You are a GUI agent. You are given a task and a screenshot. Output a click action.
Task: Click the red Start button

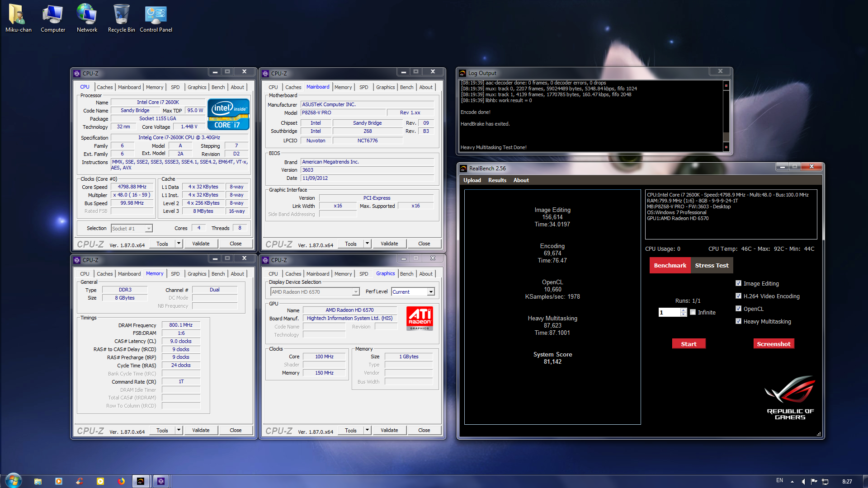[689, 344]
